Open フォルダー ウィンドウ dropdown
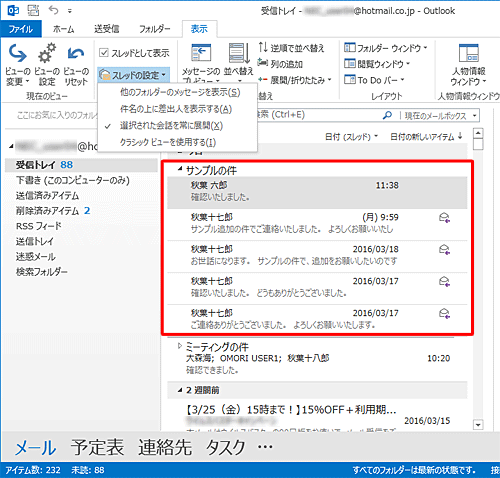500x478 pixels. 386,48
